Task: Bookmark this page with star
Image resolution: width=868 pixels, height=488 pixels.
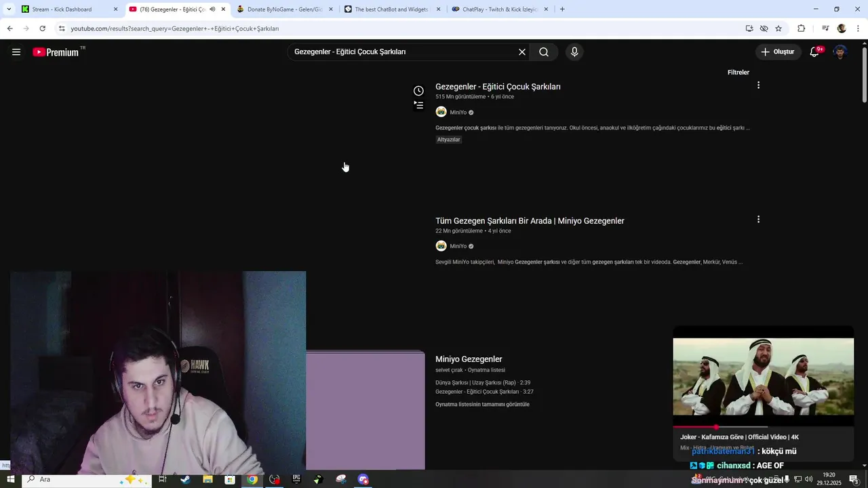Action: coord(778,28)
